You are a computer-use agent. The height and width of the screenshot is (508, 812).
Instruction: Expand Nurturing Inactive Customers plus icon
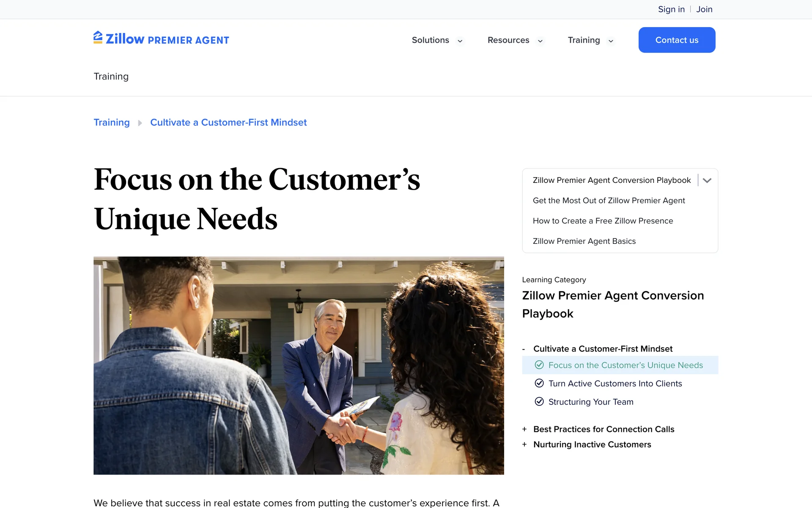pyautogui.click(x=524, y=444)
